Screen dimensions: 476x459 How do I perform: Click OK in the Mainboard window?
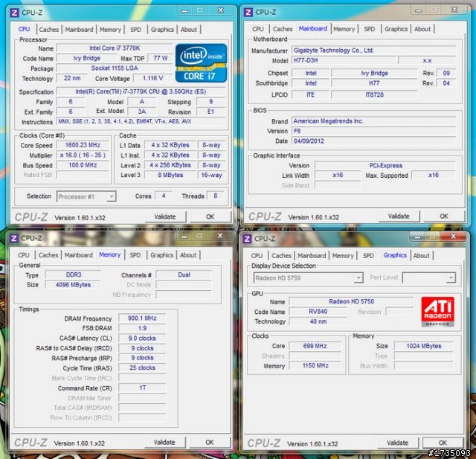pos(444,216)
